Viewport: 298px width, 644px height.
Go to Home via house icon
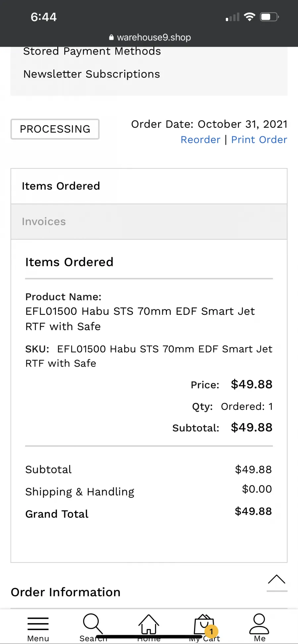click(149, 624)
